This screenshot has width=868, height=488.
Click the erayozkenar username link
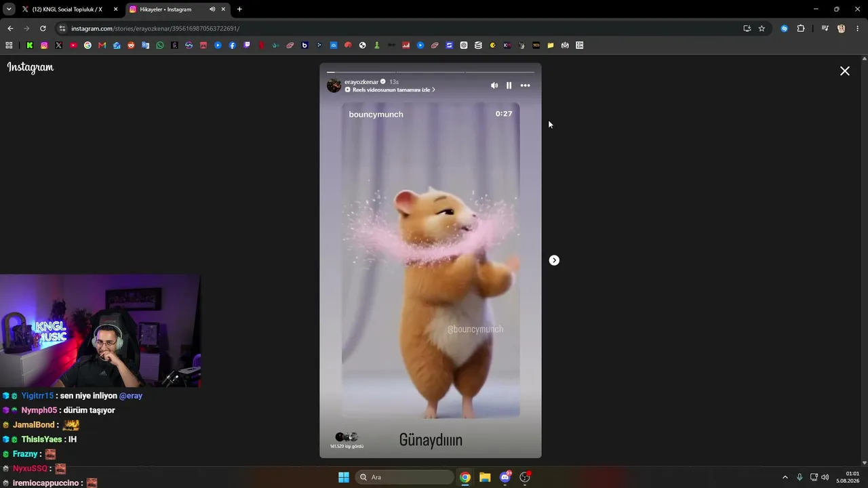point(361,82)
